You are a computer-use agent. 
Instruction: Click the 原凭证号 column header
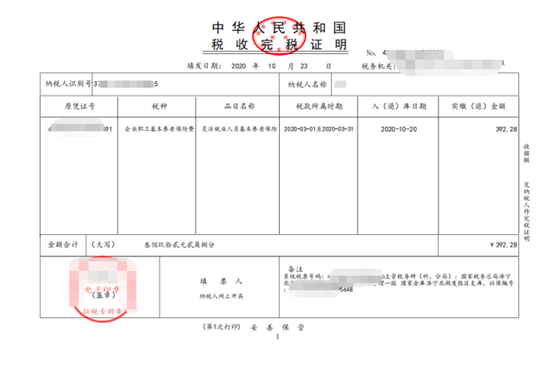(79, 106)
